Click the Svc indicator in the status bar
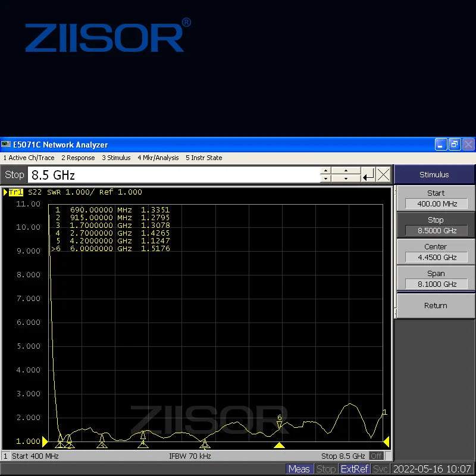The height and width of the screenshot is (476, 476). click(x=380, y=469)
